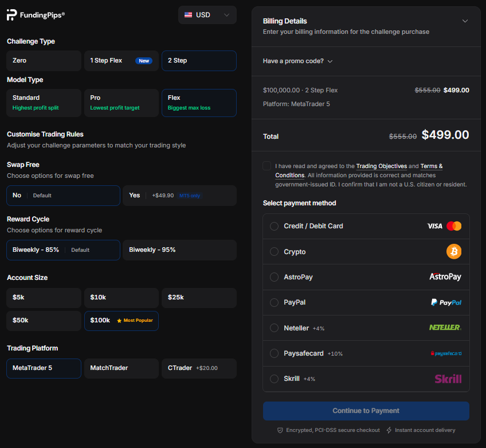Image resolution: width=486 pixels, height=448 pixels.
Task: Select the Flex model type
Action: pos(199,103)
